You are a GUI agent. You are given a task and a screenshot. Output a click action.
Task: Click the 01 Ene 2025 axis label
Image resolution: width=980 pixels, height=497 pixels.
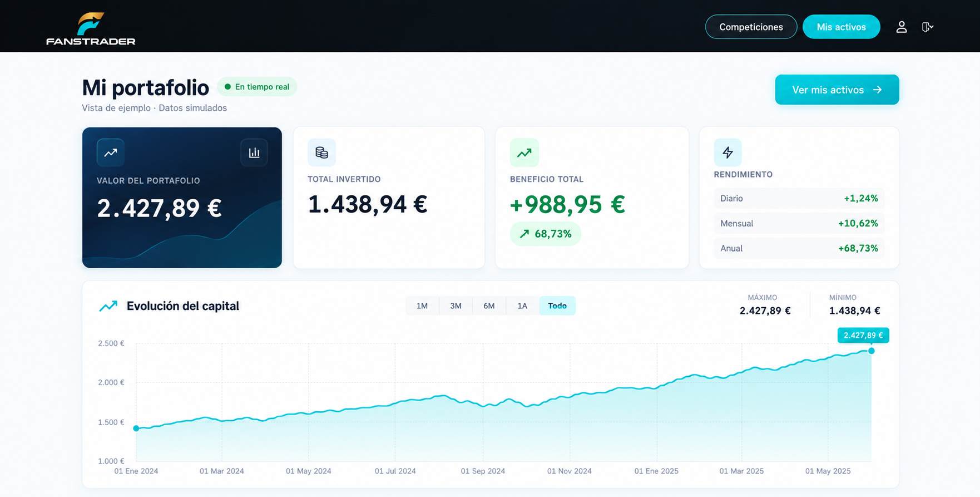click(x=656, y=471)
